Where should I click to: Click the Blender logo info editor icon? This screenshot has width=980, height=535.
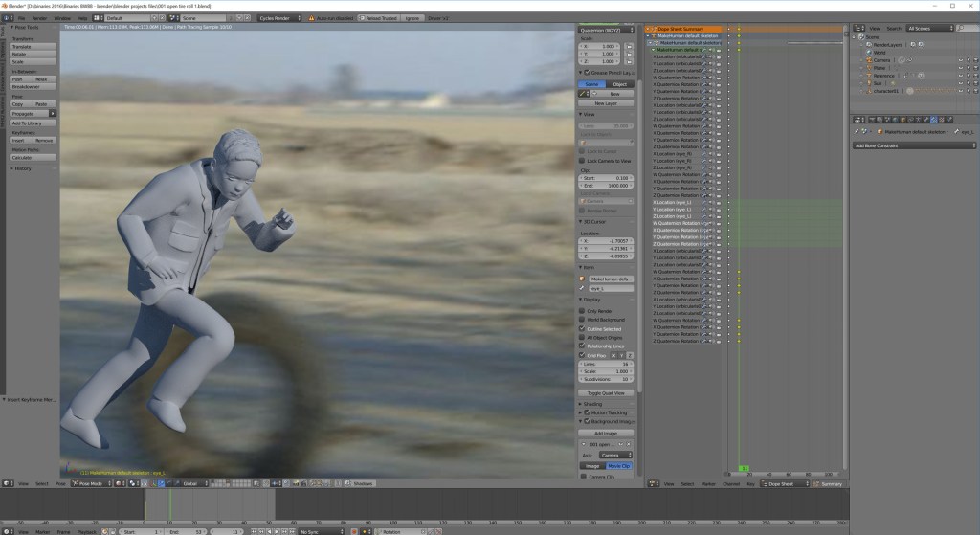click(8, 18)
